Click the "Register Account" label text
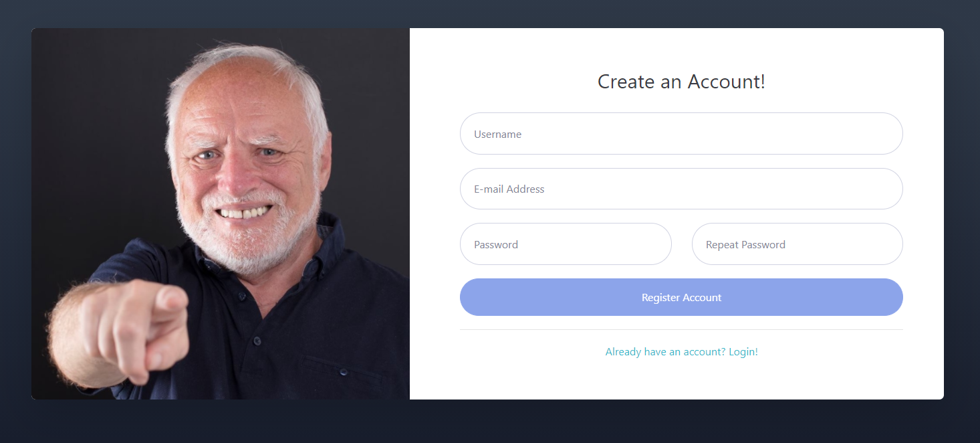This screenshot has height=443, width=980. click(681, 298)
